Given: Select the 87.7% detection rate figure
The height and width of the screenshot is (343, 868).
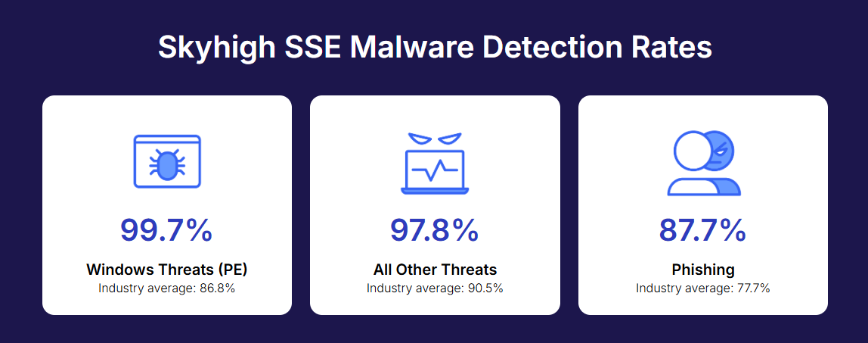Looking at the screenshot, I should coord(703,230).
